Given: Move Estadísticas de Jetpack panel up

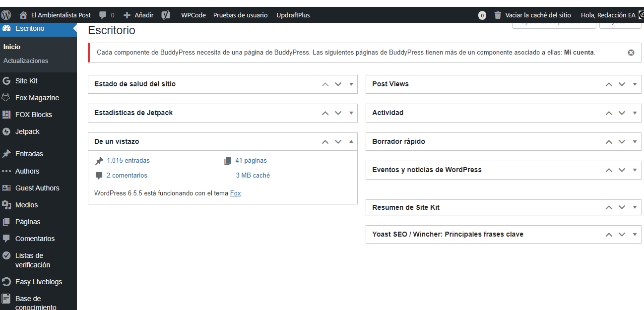Looking at the screenshot, I should pos(325,113).
